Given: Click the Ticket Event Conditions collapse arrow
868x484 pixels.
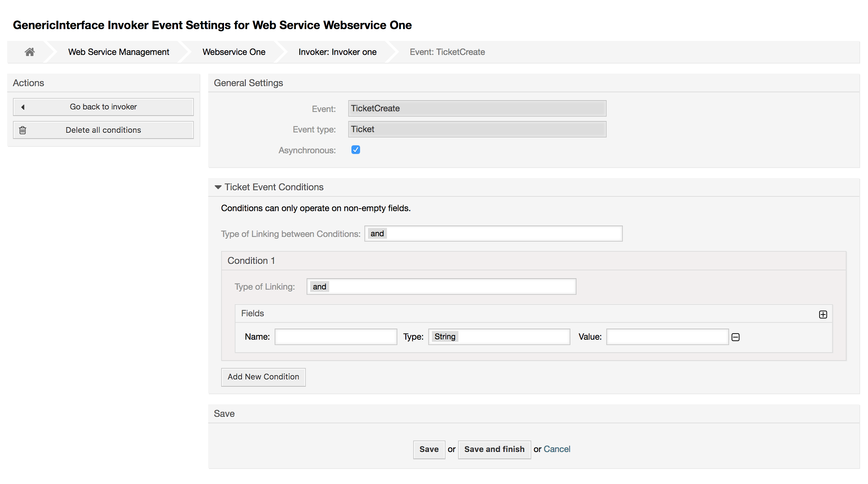Looking at the screenshot, I should [x=217, y=187].
